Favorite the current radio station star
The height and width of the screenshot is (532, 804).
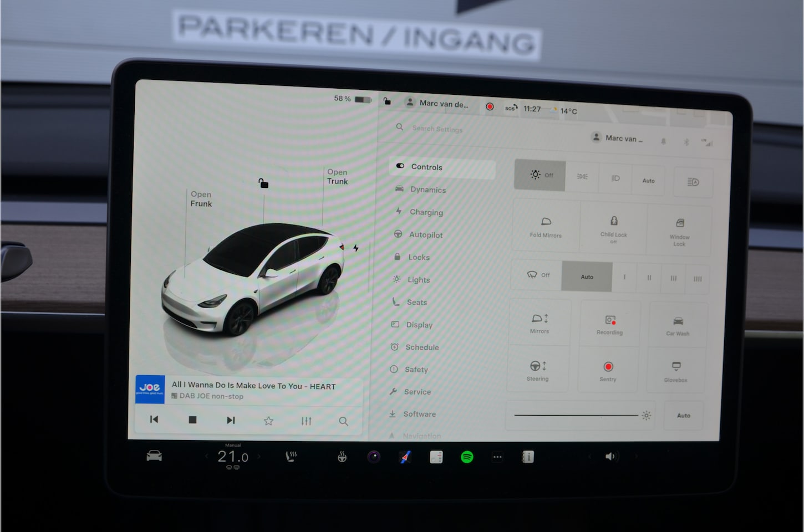268,421
